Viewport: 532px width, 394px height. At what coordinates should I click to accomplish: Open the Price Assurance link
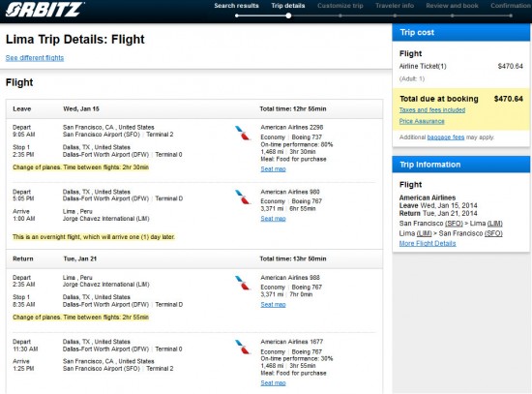pos(422,121)
